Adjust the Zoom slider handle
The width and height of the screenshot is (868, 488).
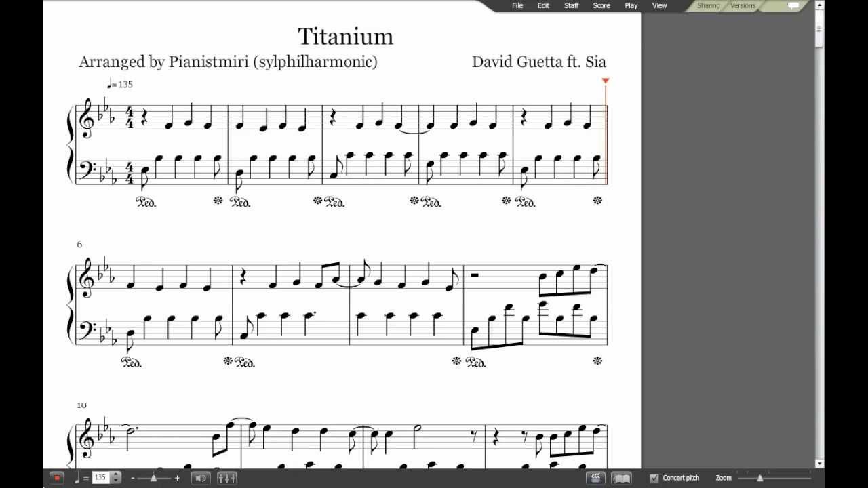(759, 478)
